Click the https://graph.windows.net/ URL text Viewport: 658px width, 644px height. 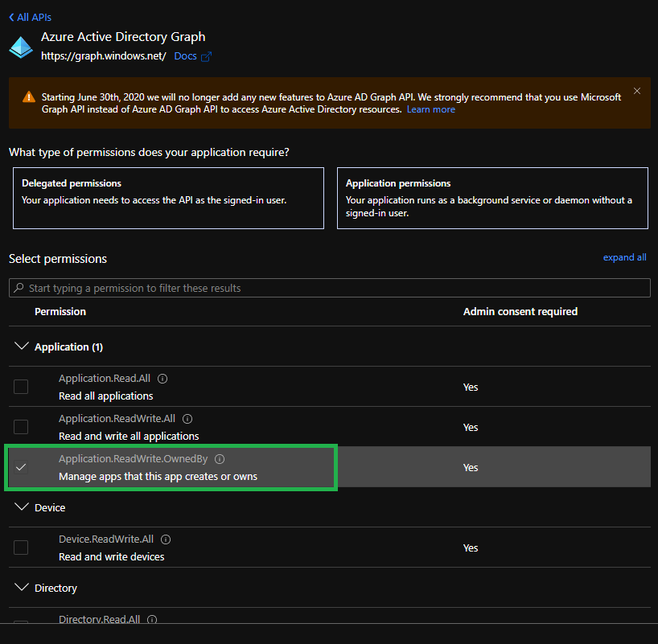(104, 56)
